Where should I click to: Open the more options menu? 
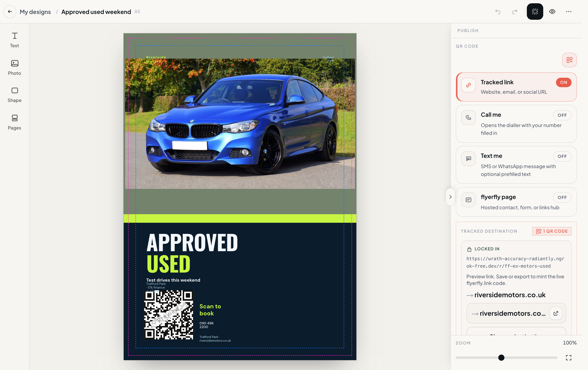[568, 12]
